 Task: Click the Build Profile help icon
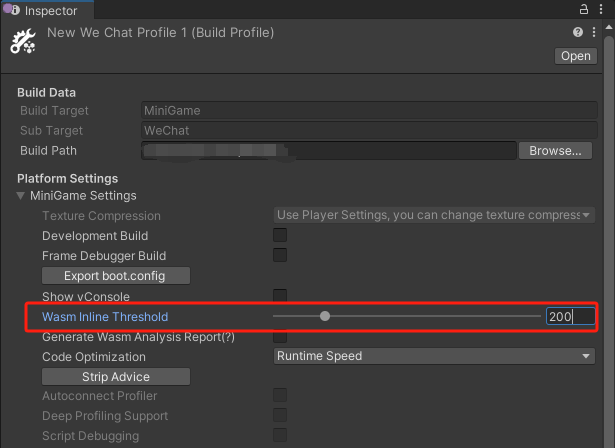click(566, 33)
